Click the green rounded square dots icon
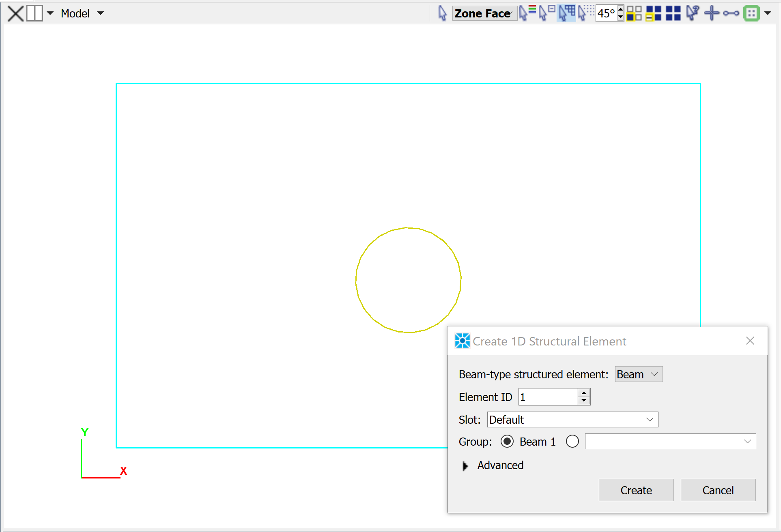This screenshot has width=781, height=532. (x=751, y=13)
